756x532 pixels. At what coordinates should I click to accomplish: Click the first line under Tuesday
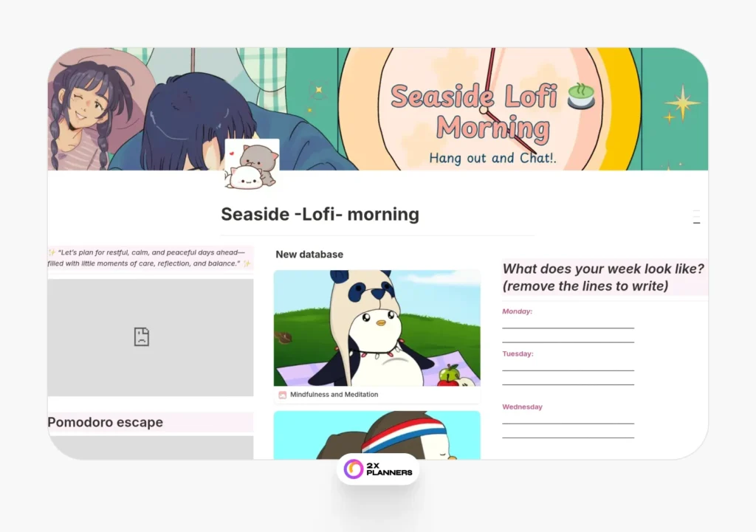(568, 370)
